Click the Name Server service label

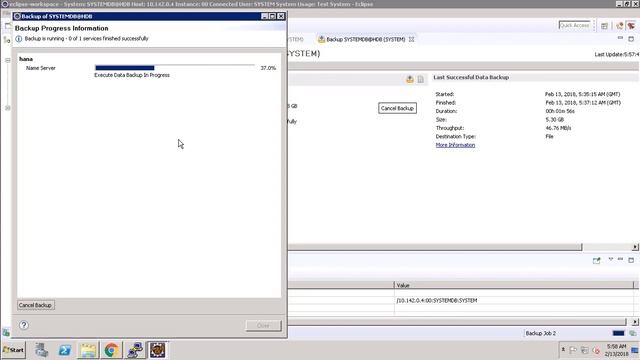(40, 68)
